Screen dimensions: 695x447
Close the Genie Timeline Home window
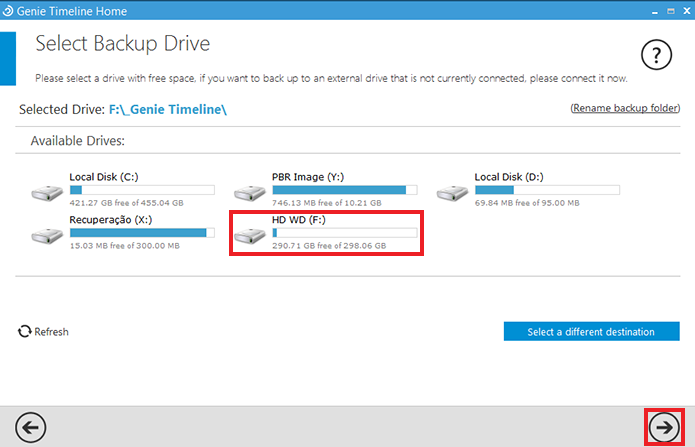[x=687, y=11]
